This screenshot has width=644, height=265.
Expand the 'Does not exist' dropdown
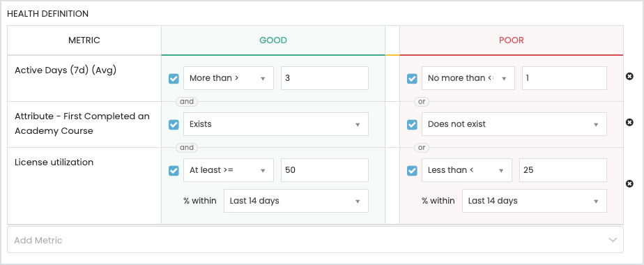click(x=514, y=124)
